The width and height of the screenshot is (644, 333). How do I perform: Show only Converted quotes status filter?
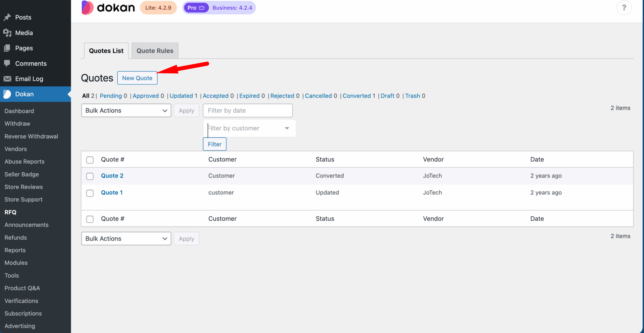357,96
